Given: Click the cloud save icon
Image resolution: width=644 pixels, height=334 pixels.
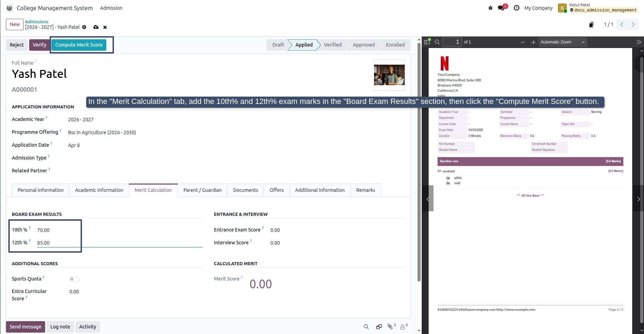Looking at the screenshot, I should pos(96,27).
